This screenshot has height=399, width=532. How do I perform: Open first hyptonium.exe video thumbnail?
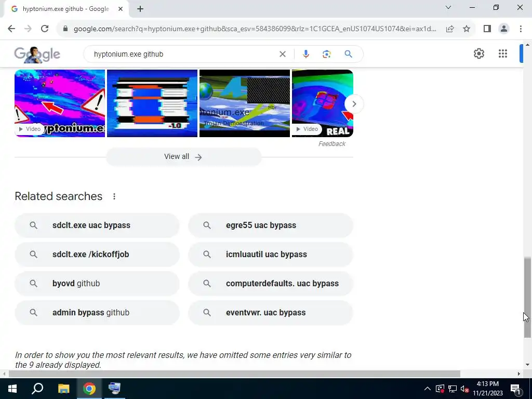60,103
